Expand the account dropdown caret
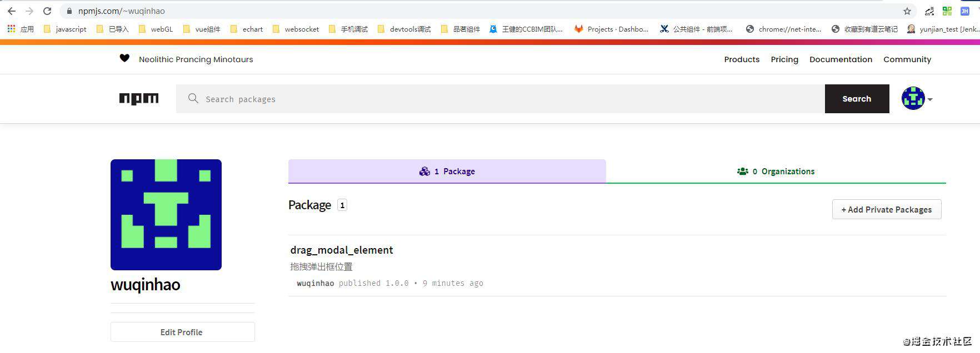980x353 pixels. point(930,100)
